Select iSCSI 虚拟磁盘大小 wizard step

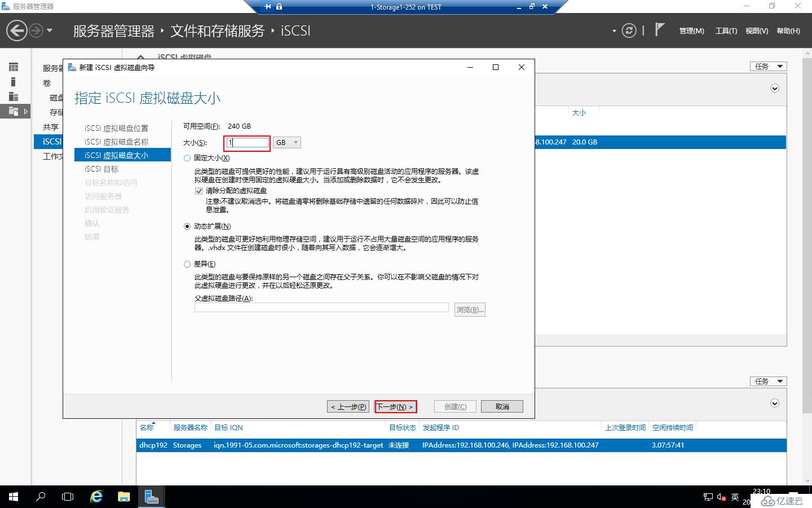[122, 155]
